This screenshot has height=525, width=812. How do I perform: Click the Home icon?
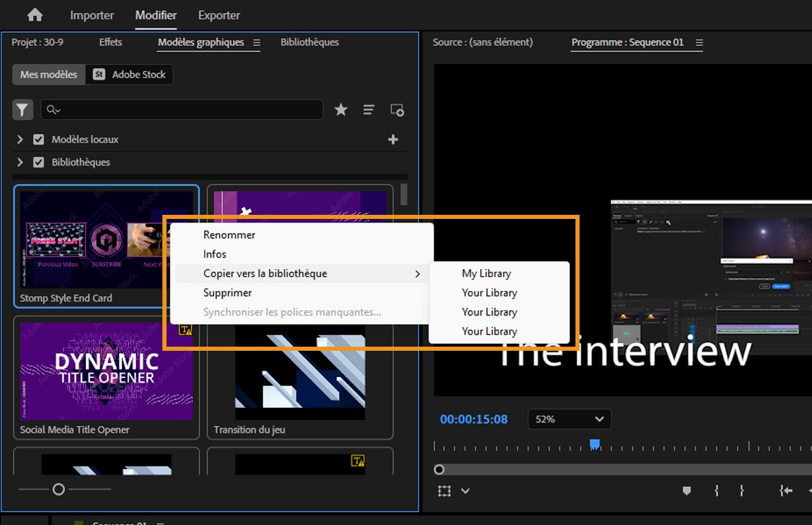click(35, 15)
